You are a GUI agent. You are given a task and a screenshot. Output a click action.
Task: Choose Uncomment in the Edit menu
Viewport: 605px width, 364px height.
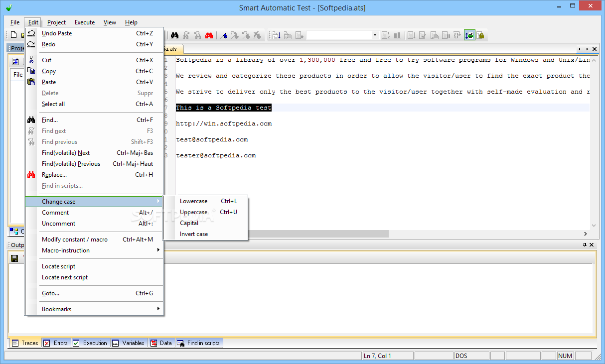coord(95,224)
